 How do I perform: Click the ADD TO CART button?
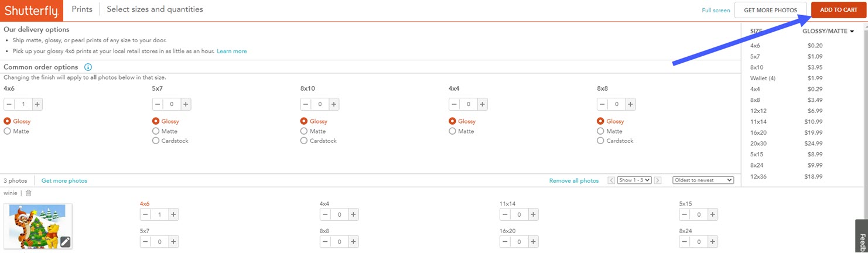click(838, 10)
